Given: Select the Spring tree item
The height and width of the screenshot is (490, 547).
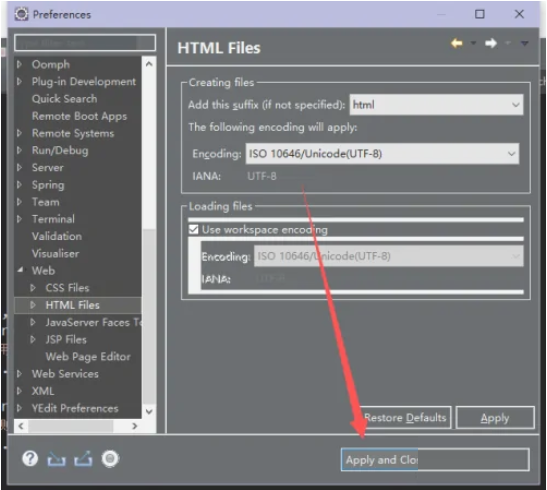Looking at the screenshot, I should pyautogui.click(x=48, y=185).
